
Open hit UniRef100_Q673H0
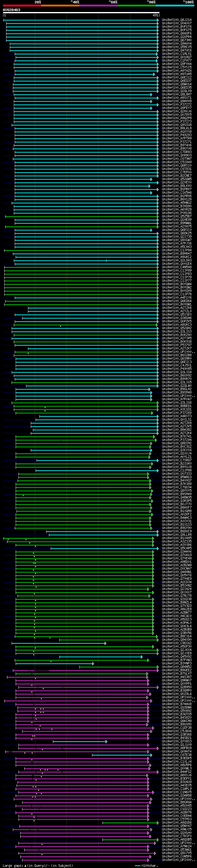177,40
